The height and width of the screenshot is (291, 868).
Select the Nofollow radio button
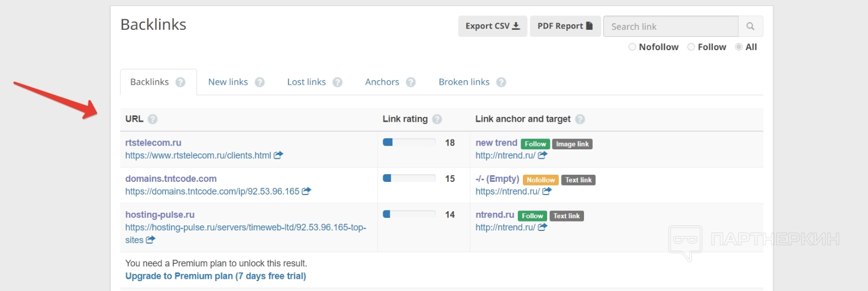click(x=632, y=47)
